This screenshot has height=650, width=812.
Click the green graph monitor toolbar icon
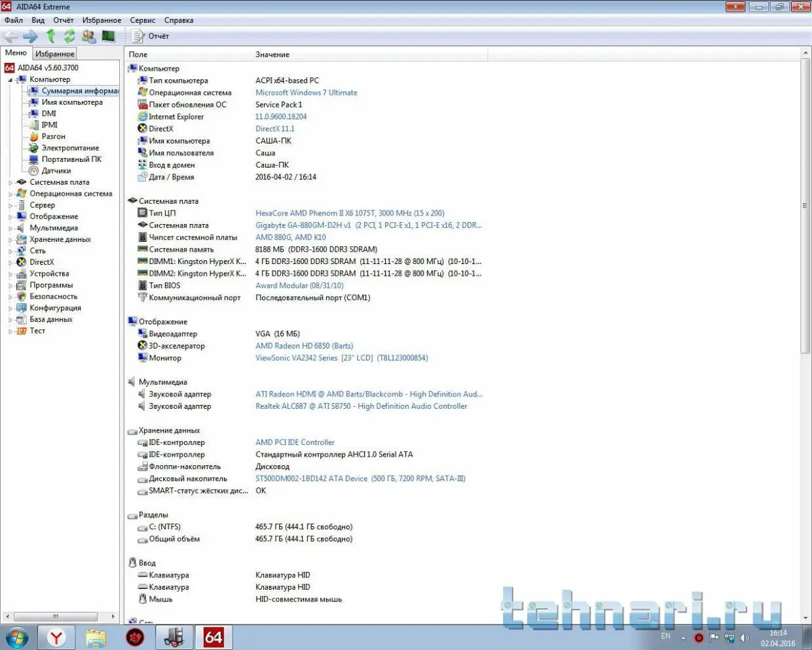click(x=109, y=36)
